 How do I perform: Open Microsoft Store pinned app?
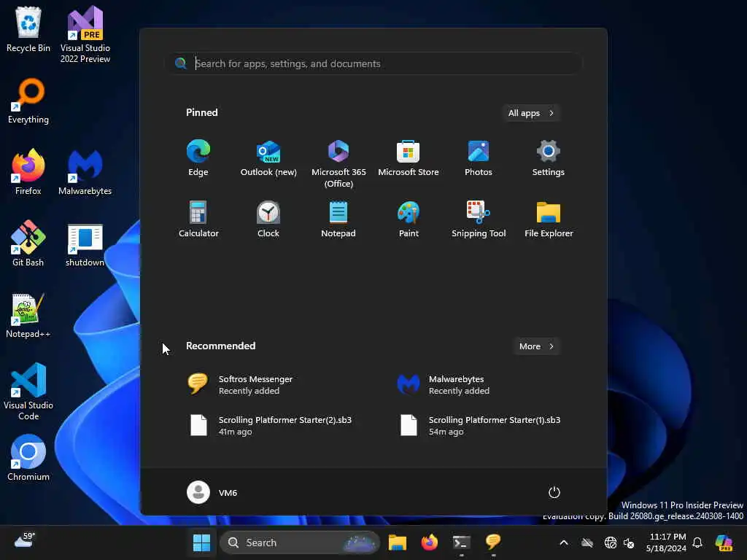click(x=409, y=158)
